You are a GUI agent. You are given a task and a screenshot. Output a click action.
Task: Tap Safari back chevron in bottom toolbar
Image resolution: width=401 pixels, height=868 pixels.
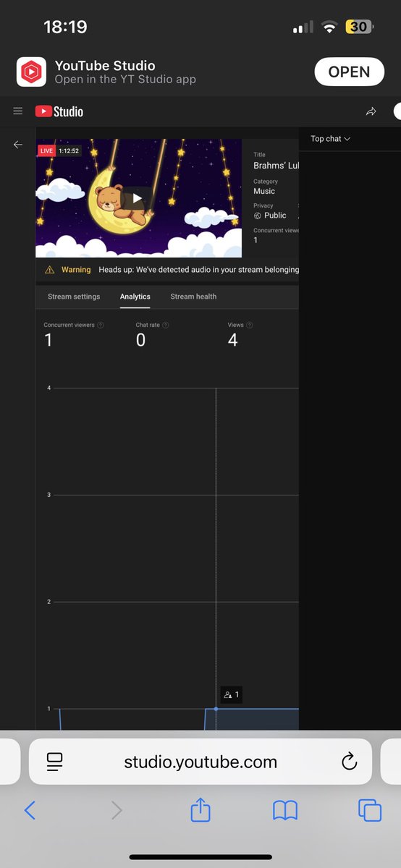[30, 810]
